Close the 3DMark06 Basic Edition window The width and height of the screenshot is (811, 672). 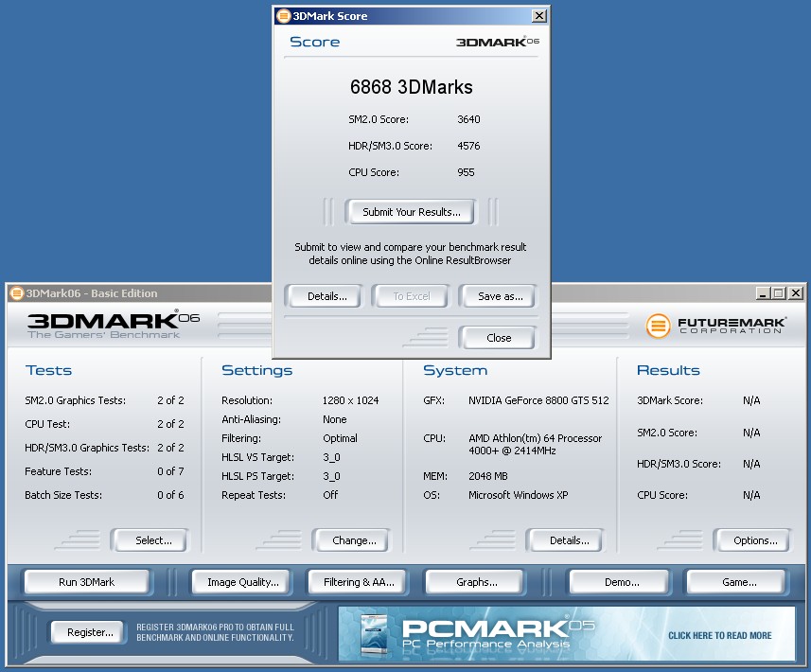tap(796, 293)
